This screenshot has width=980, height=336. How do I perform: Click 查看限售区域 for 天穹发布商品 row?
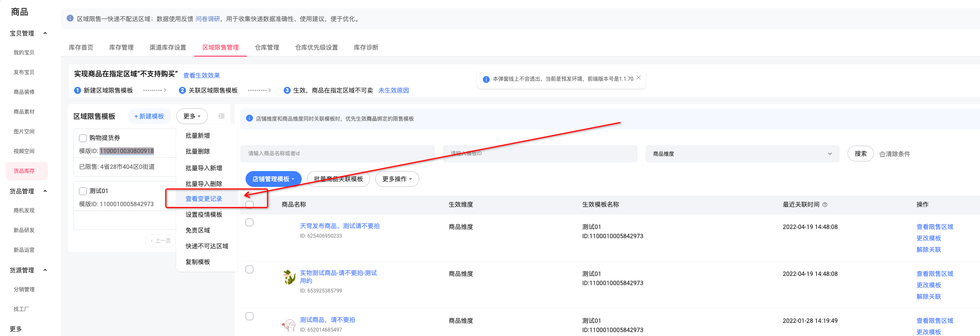point(935,227)
